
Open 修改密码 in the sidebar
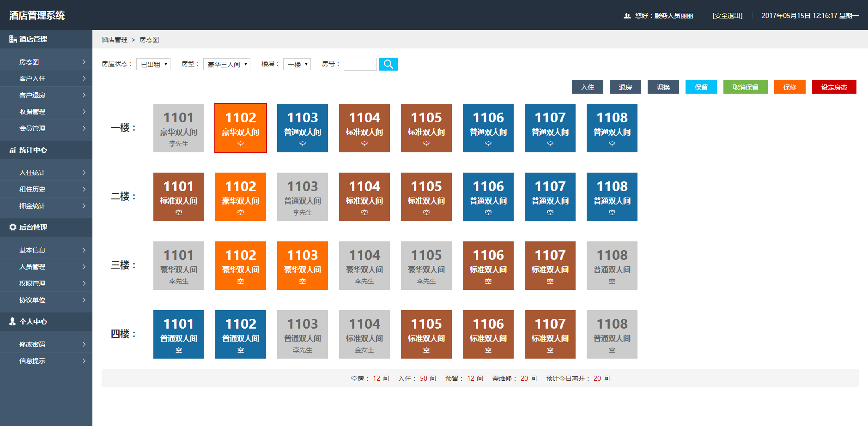46,344
